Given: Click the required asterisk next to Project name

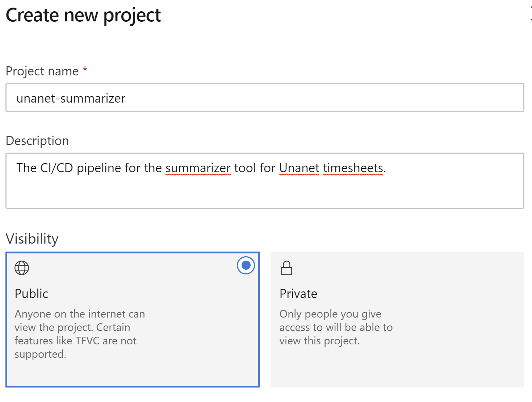Looking at the screenshot, I should (x=84, y=71).
